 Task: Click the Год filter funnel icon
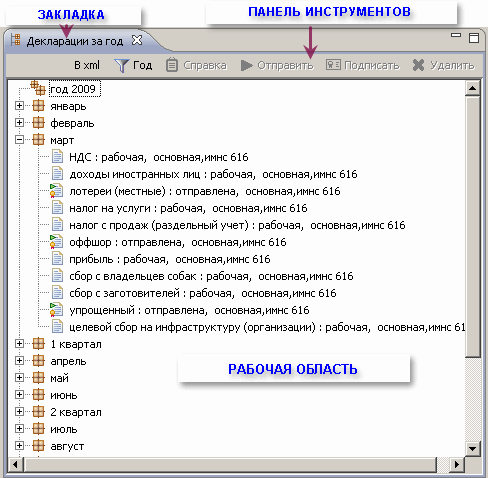click(122, 65)
